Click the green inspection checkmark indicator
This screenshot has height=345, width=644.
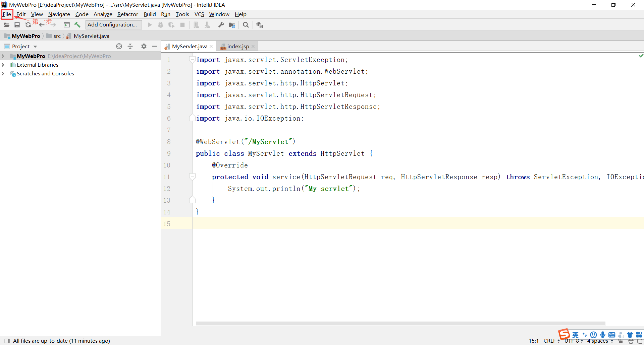click(x=641, y=56)
